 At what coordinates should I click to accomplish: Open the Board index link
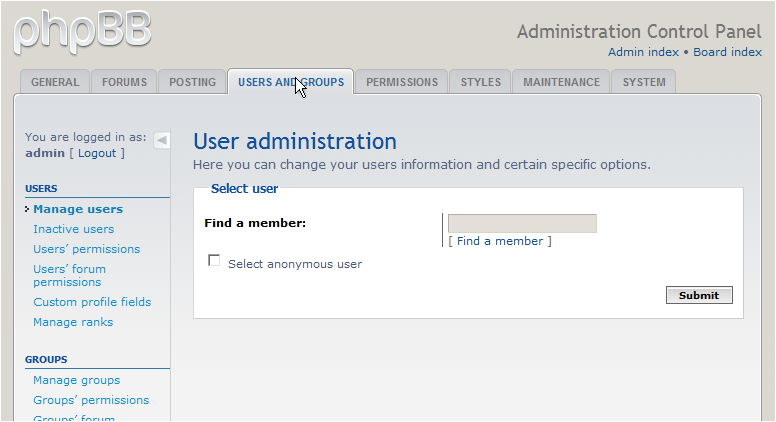728,52
